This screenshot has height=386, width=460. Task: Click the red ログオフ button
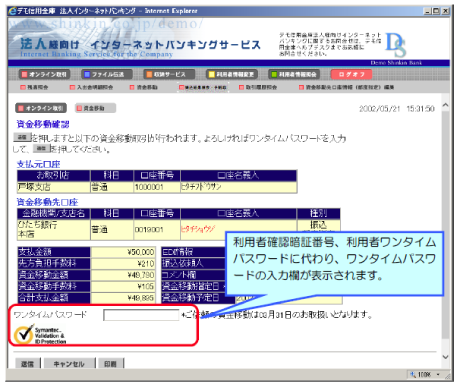(x=352, y=74)
